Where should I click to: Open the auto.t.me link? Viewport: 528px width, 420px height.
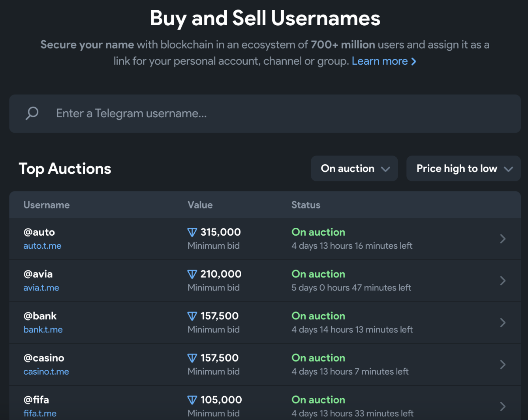[x=42, y=246]
